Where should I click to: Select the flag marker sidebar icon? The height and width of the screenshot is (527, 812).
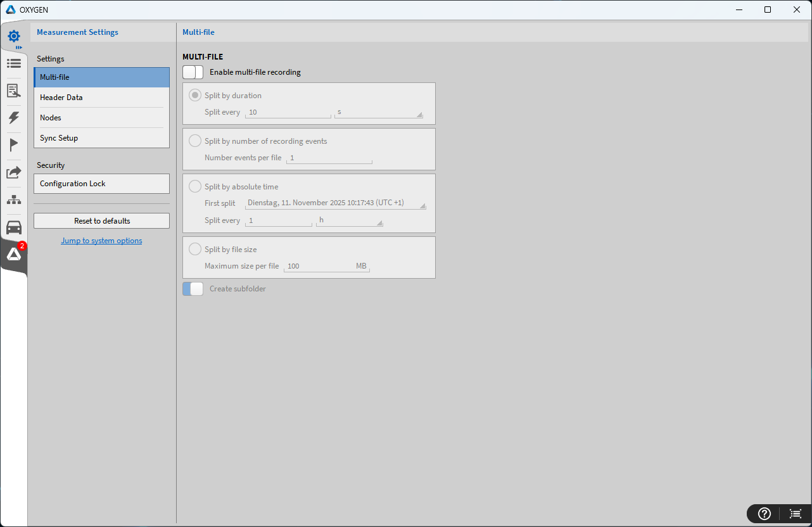pyautogui.click(x=14, y=145)
